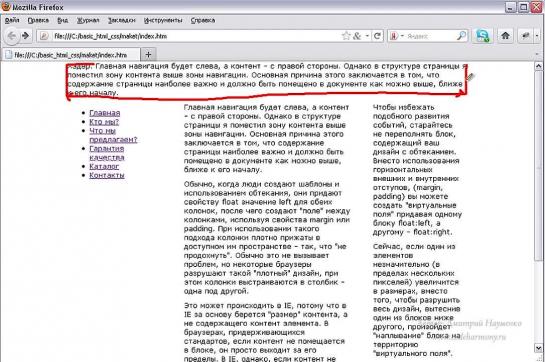Select the index.htm tab
This screenshot has height=362, width=545.
pyautogui.click(x=71, y=55)
